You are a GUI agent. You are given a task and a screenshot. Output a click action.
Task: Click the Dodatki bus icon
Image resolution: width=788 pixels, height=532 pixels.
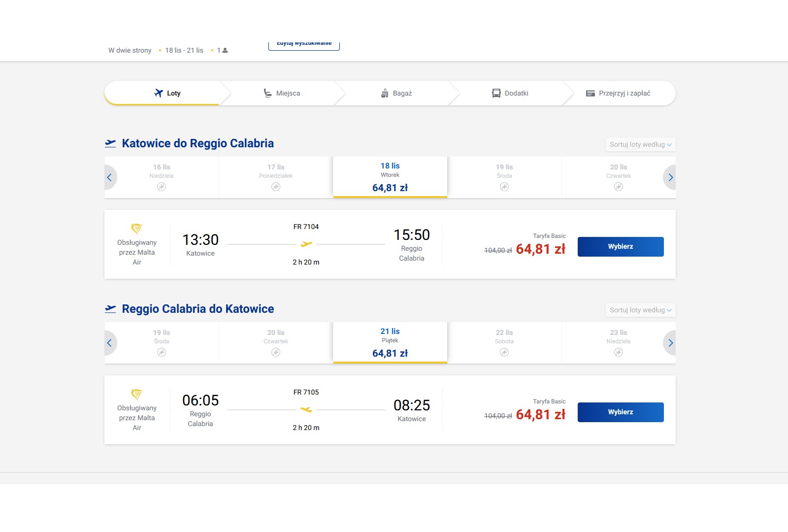[x=496, y=93]
